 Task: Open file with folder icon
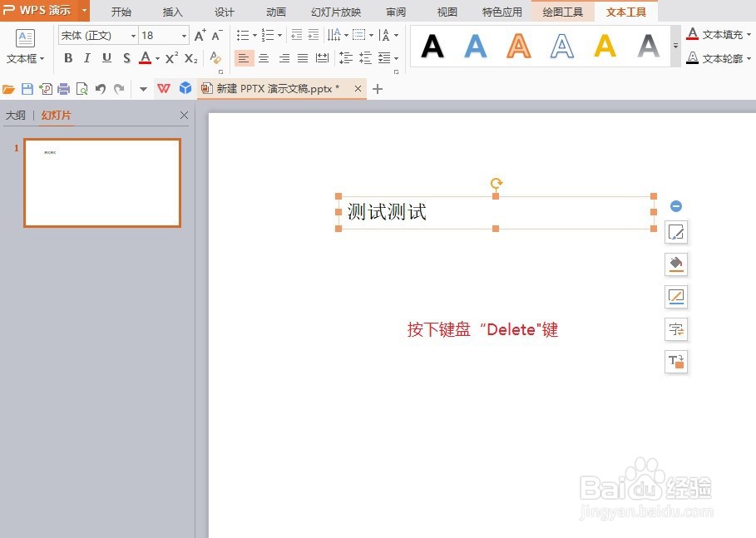click(x=8, y=89)
